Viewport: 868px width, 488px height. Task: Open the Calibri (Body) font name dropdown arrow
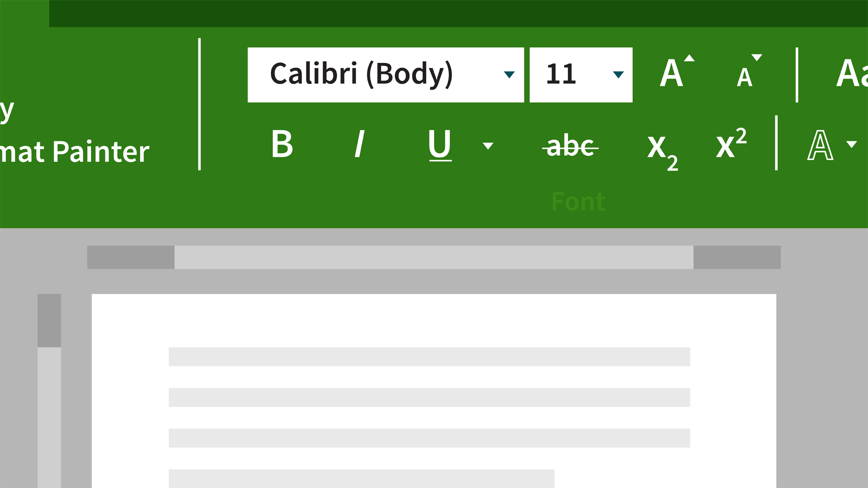click(509, 75)
